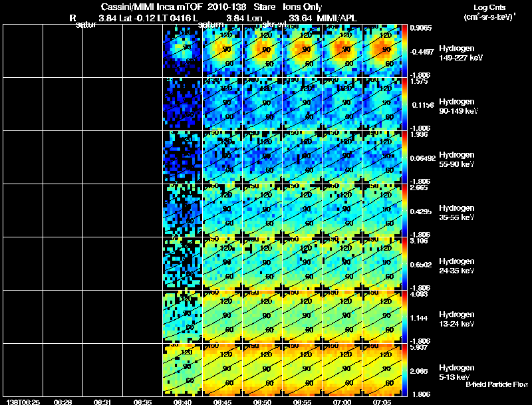Click the 06:31 time axis label
Image resolution: width=532 pixels, height=405 pixels.
[x=102, y=402]
